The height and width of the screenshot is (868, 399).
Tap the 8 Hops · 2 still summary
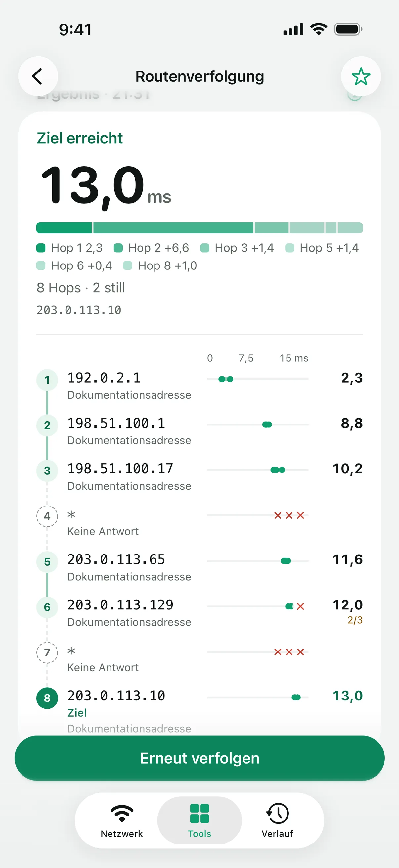[x=81, y=288]
